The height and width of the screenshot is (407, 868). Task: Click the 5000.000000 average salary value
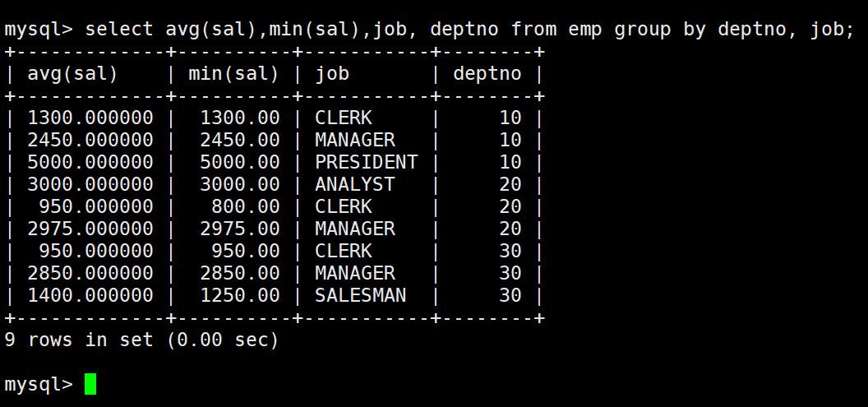(x=90, y=162)
